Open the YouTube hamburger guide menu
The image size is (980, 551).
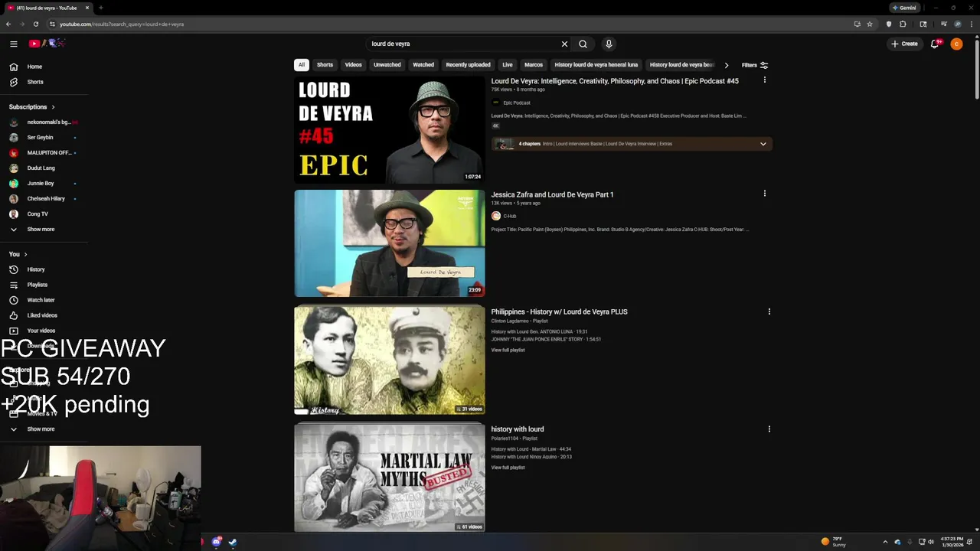[x=13, y=44]
